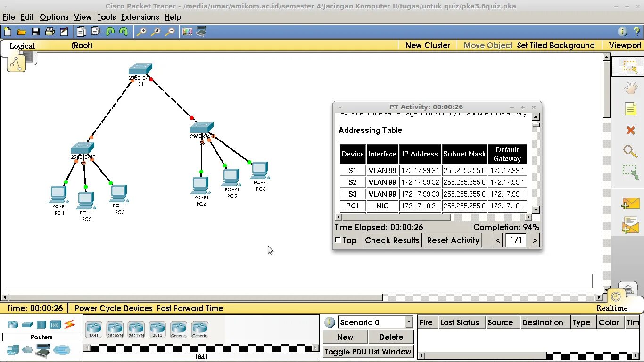Click Set Tiled Background
The image size is (644, 362).
click(556, 45)
